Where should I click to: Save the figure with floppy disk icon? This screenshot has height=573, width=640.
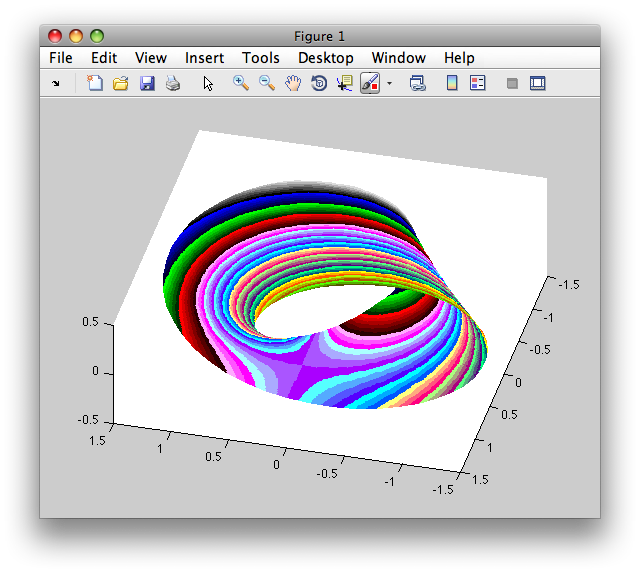[x=147, y=83]
